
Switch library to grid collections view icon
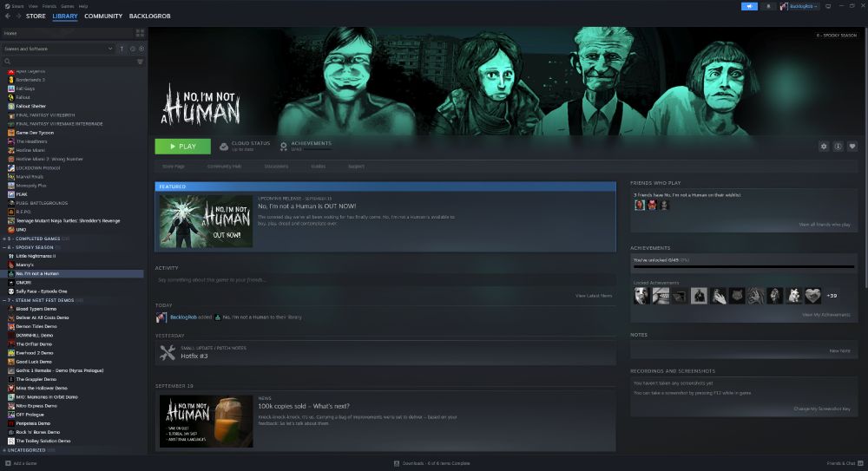(x=140, y=33)
